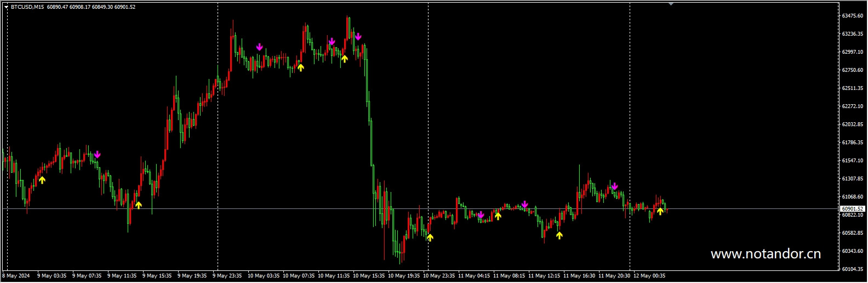
Task: Click the 9 May 03:35 time label
Action: tap(52, 276)
